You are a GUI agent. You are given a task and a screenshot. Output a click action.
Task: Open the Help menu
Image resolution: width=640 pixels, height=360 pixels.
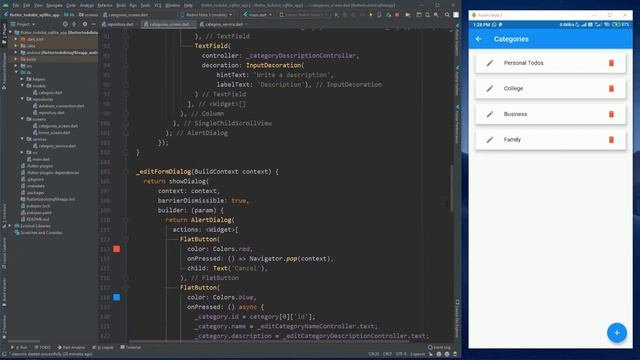click(188, 5)
